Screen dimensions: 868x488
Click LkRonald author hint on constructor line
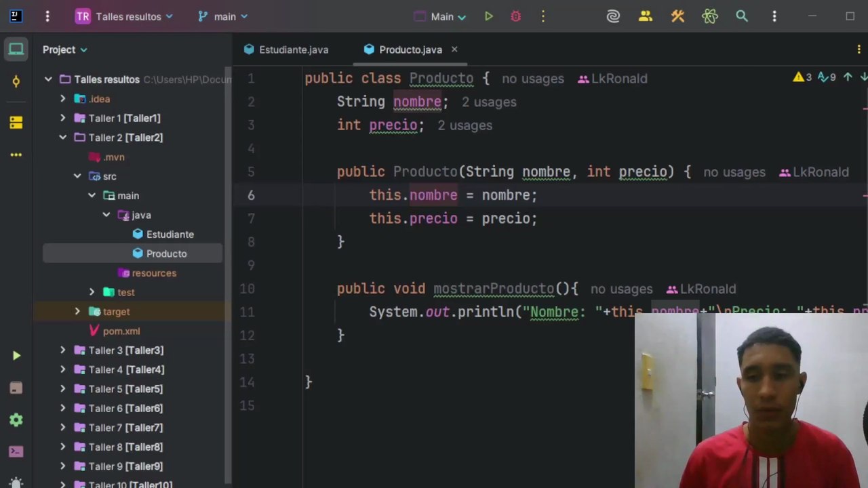[x=814, y=172]
